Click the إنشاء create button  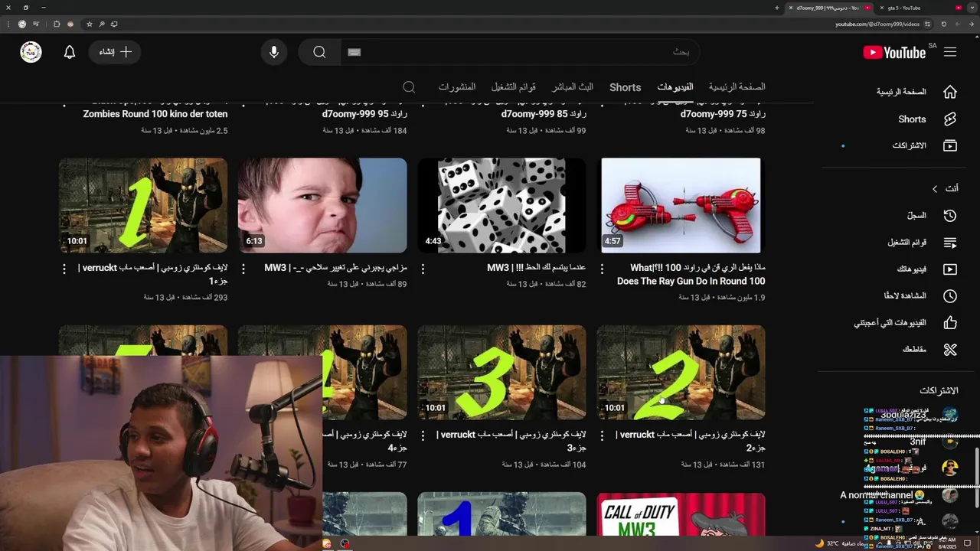click(x=115, y=52)
